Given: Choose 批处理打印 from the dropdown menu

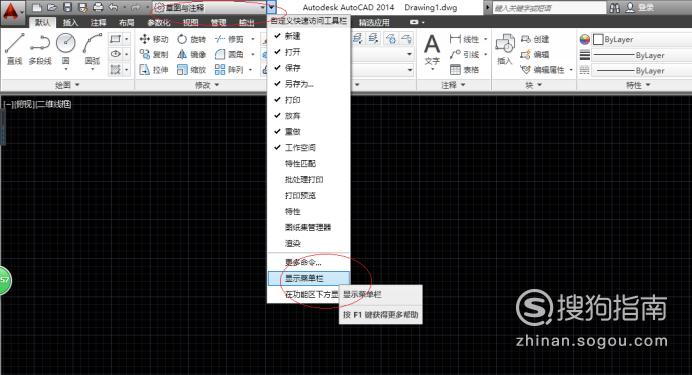Looking at the screenshot, I should (308, 180).
